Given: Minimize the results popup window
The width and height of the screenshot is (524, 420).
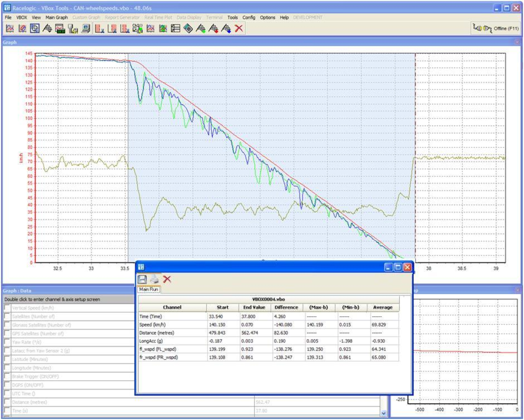Looking at the screenshot, I should pos(388,267).
